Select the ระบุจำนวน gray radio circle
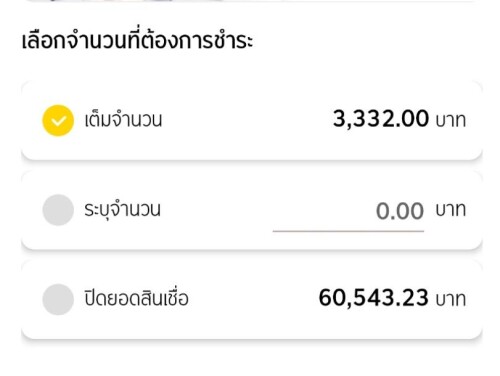Image resolution: width=500 pixels, height=376 pixels. (58, 210)
